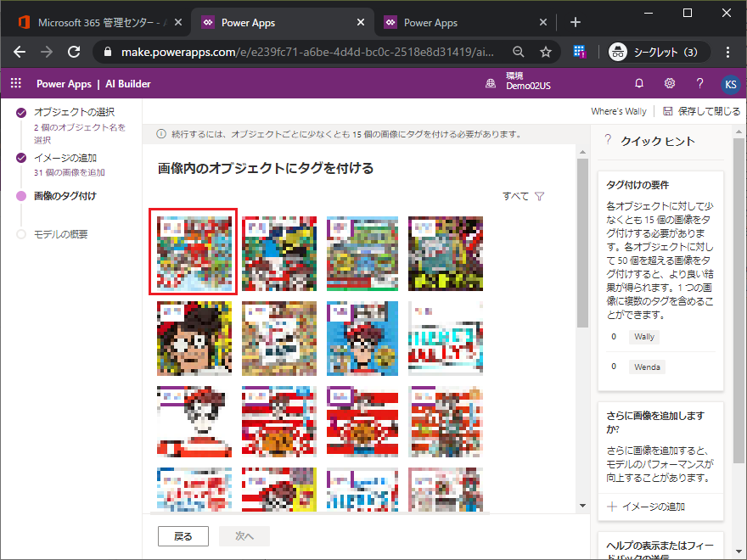Screen dimensions: 747x560
Task: Click the info icon in the warning banner
Action: pos(161,134)
